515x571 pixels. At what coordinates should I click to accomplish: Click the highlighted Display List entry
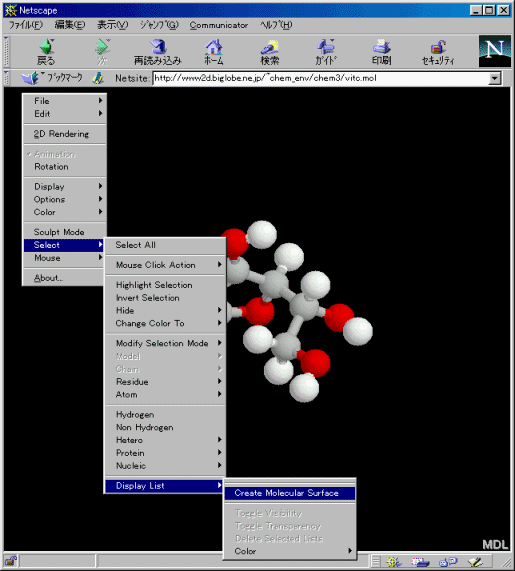tap(165, 485)
